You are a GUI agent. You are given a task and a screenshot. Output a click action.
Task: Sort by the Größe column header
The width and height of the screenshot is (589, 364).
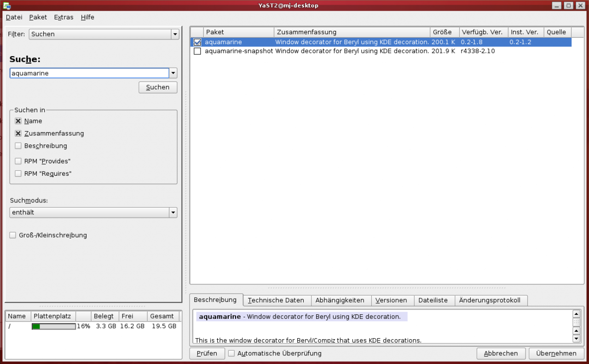coord(445,32)
